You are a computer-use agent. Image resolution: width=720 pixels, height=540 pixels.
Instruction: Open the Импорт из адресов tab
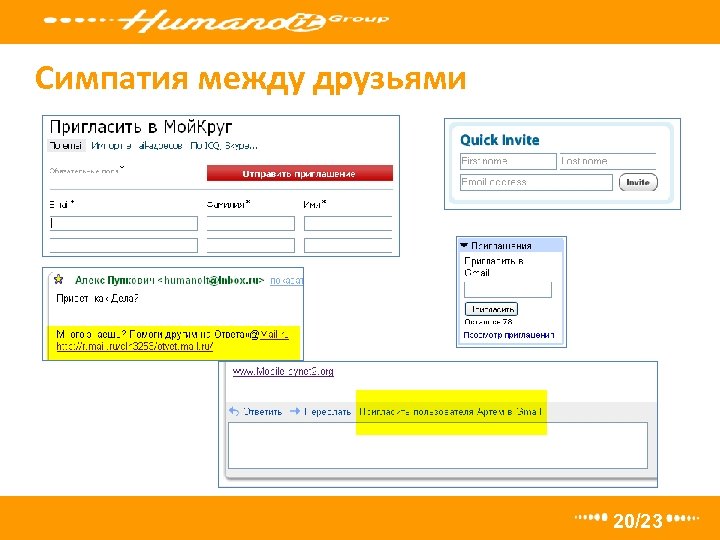point(136,146)
